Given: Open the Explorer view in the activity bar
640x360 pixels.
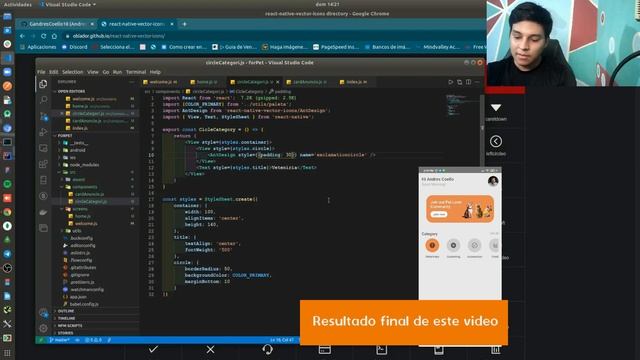Looking at the screenshot, I should (x=43, y=84).
